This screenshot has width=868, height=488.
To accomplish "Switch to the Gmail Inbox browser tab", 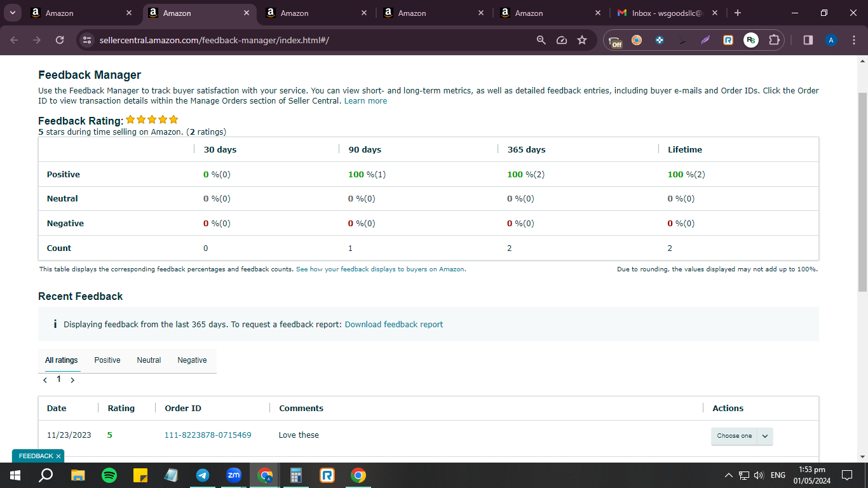I will tap(667, 13).
